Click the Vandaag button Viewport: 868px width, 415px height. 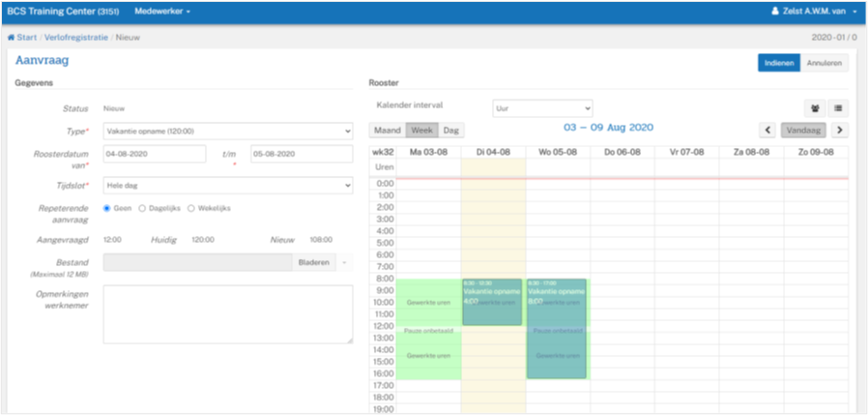(804, 131)
